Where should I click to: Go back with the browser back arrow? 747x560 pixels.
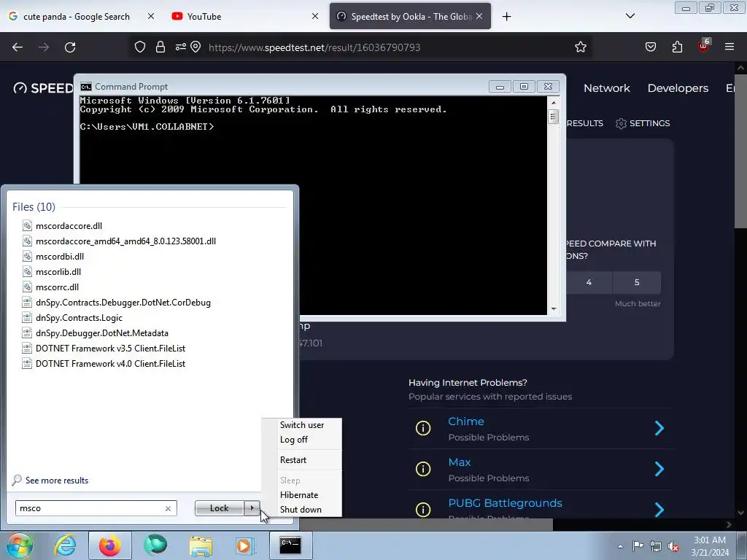tap(18, 47)
